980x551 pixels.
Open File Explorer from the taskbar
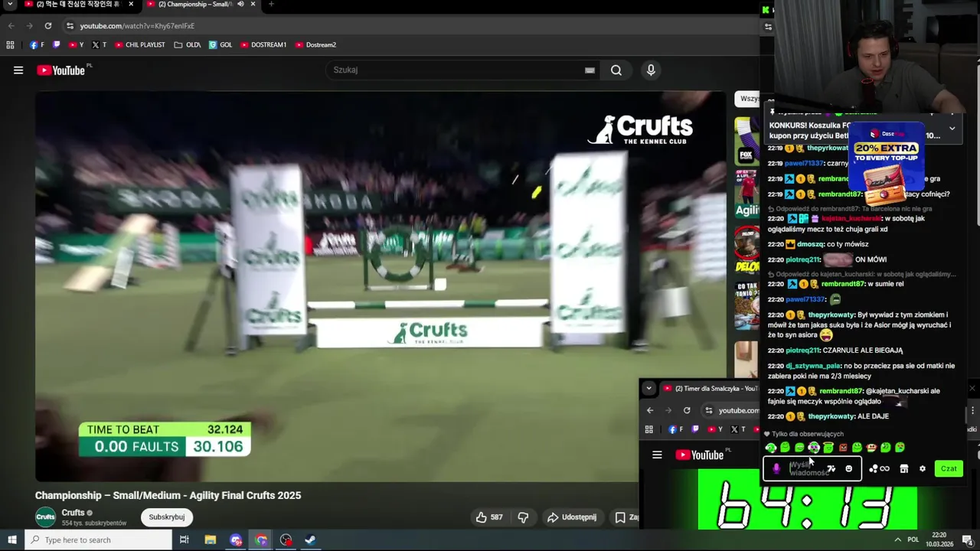click(x=210, y=540)
